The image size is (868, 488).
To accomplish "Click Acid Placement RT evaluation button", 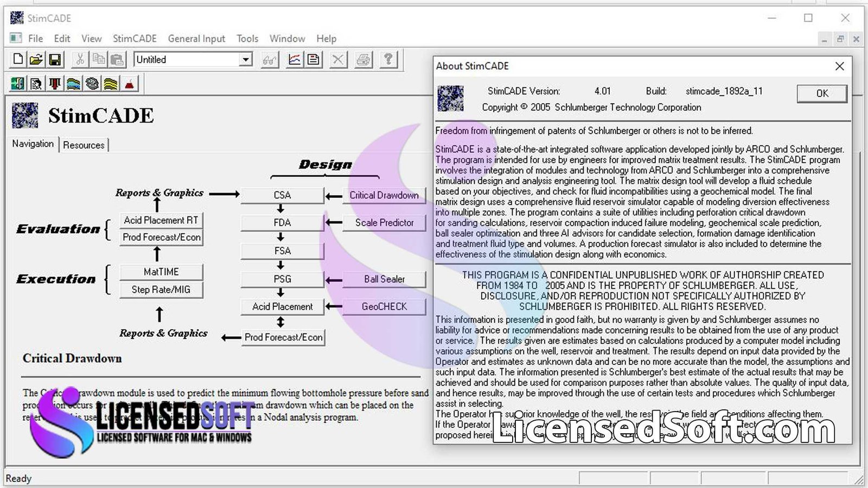I will tap(161, 220).
